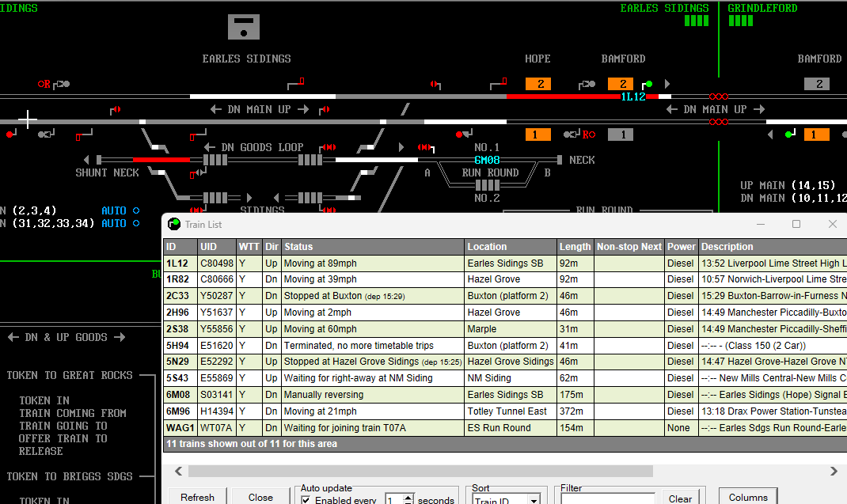The height and width of the screenshot is (504, 847).
Task: Clear the filter with the Clear button
Action: [x=680, y=498]
